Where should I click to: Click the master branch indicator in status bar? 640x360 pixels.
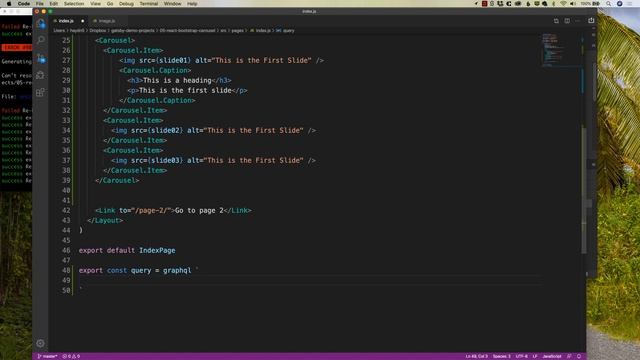[47, 356]
